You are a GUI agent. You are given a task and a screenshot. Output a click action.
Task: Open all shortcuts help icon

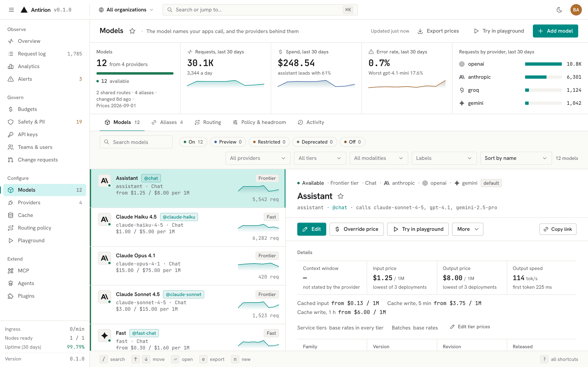pyautogui.click(x=544, y=359)
